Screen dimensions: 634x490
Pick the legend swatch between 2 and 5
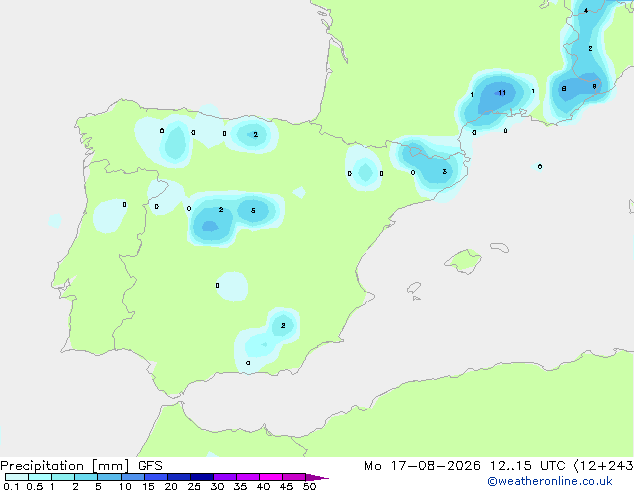point(86,477)
